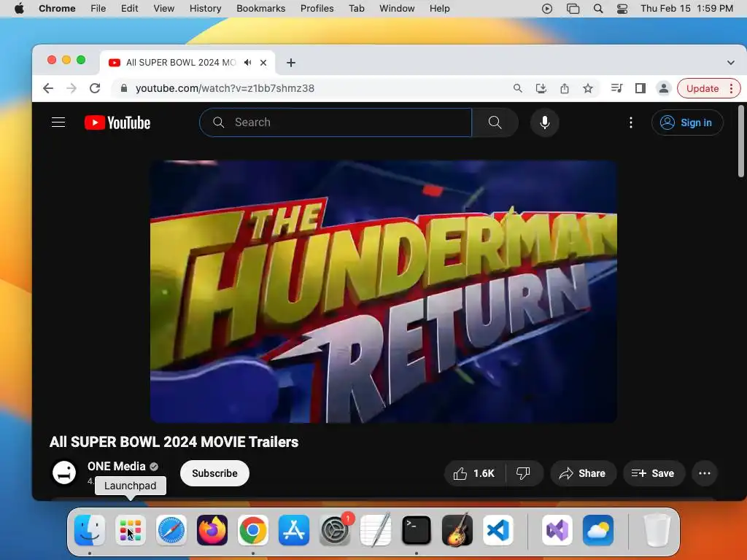The width and height of the screenshot is (747, 560).
Task: Launch Firefox from the Dock
Action: tap(212, 530)
